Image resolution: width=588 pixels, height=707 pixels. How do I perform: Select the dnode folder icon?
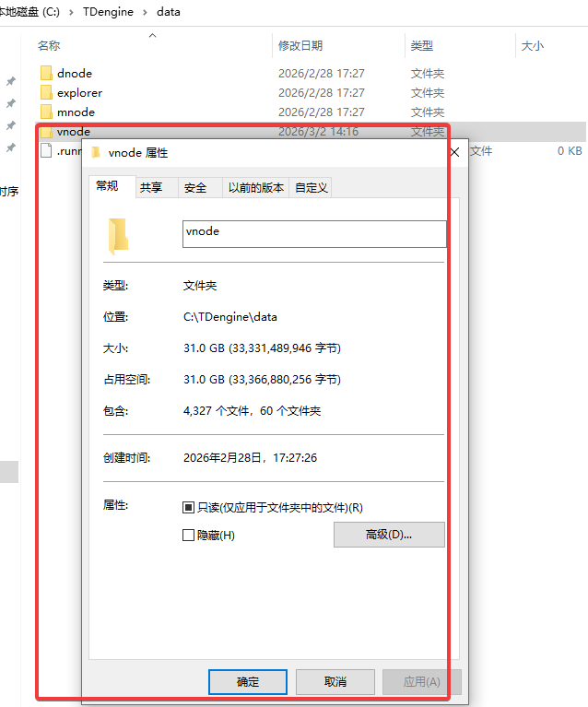tap(46, 73)
